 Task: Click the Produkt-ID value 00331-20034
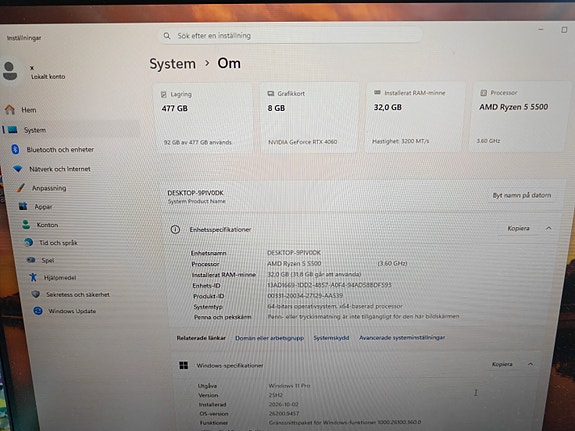tap(305, 295)
